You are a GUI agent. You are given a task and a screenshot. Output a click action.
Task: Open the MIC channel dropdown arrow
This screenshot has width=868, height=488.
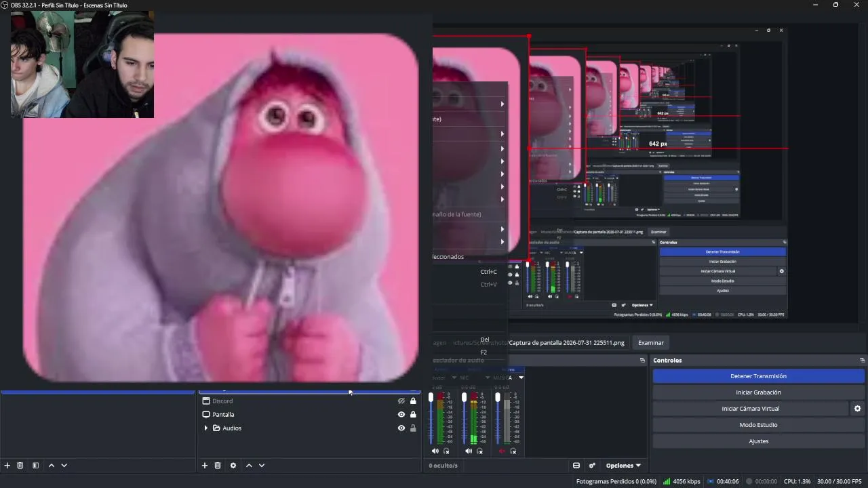coord(488,378)
